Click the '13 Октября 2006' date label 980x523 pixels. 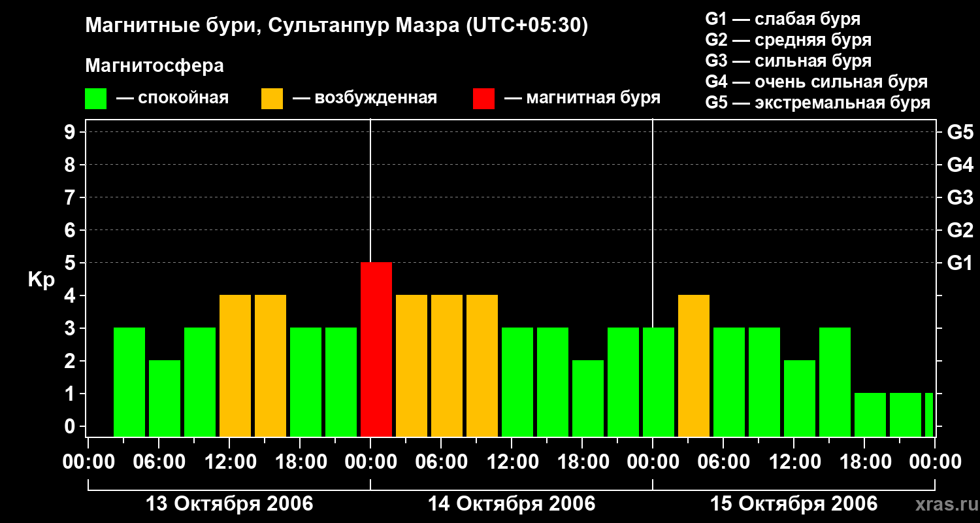229,504
